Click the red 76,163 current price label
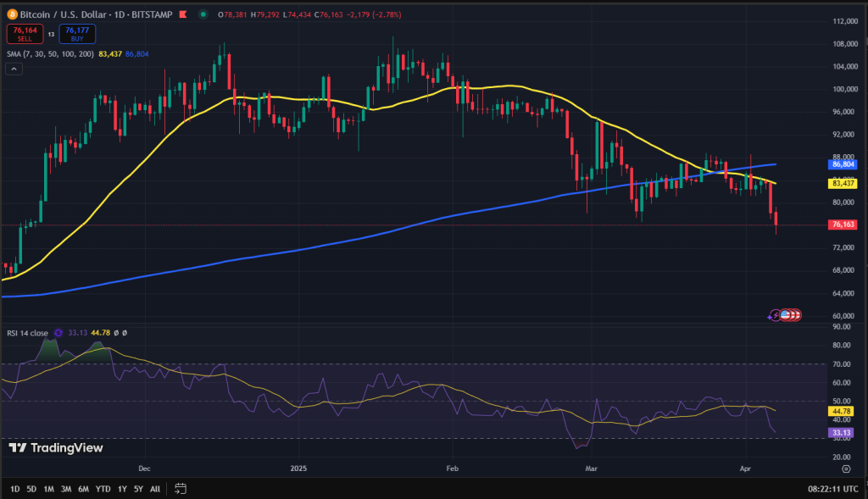The height and width of the screenshot is (499, 868). tap(843, 225)
